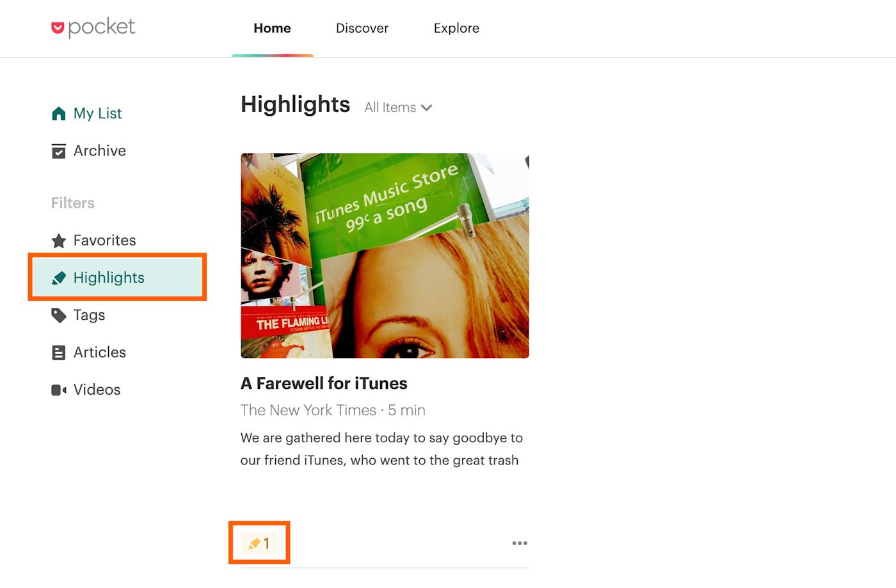This screenshot has height=588, width=896.
Task: Open the Archive section
Action: pos(100,151)
